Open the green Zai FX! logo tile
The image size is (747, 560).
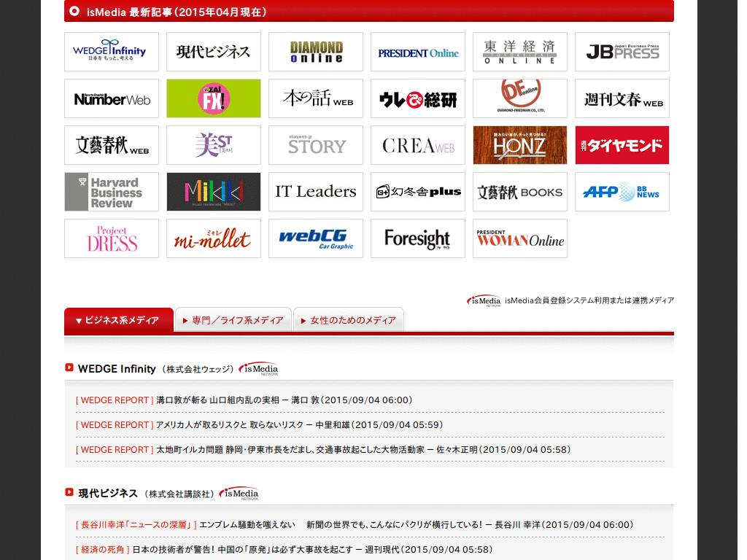[x=214, y=98]
